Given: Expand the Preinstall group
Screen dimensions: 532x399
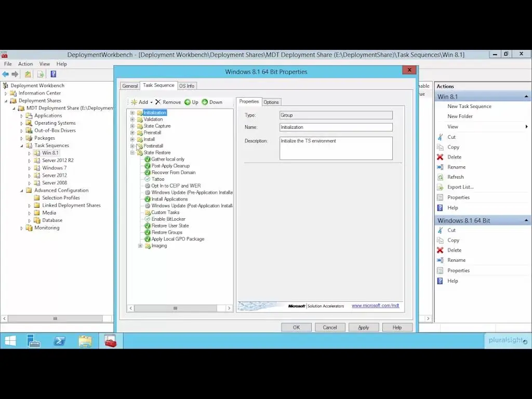Looking at the screenshot, I should click(x=132, y=132).
